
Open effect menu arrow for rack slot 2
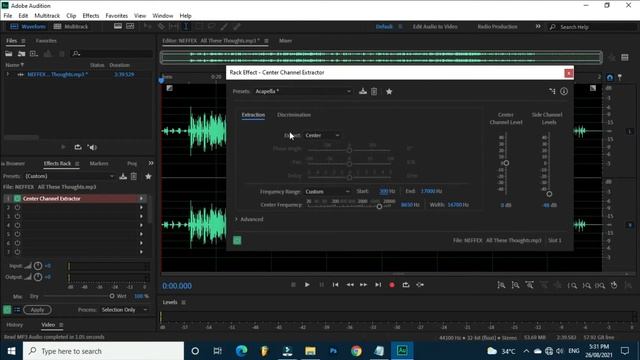(x=141, y=207)
